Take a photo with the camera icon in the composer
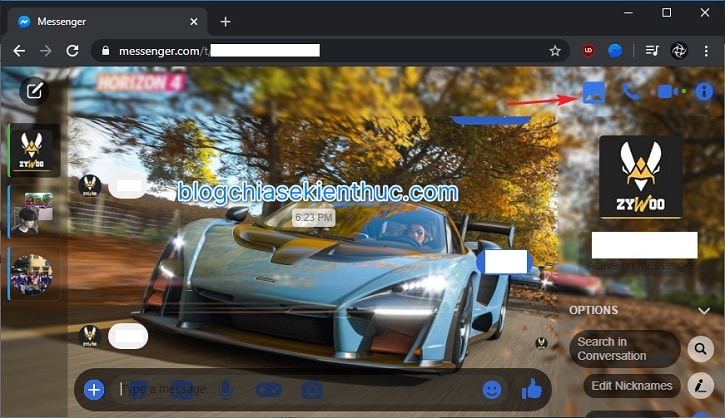Viewport: 725px width, 418px height. 312,390
